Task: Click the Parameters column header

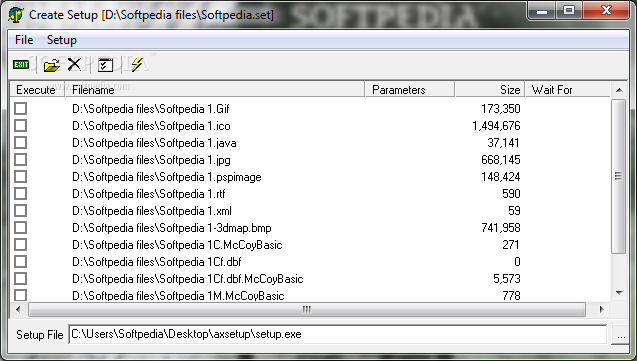Action: pos(410,89)
